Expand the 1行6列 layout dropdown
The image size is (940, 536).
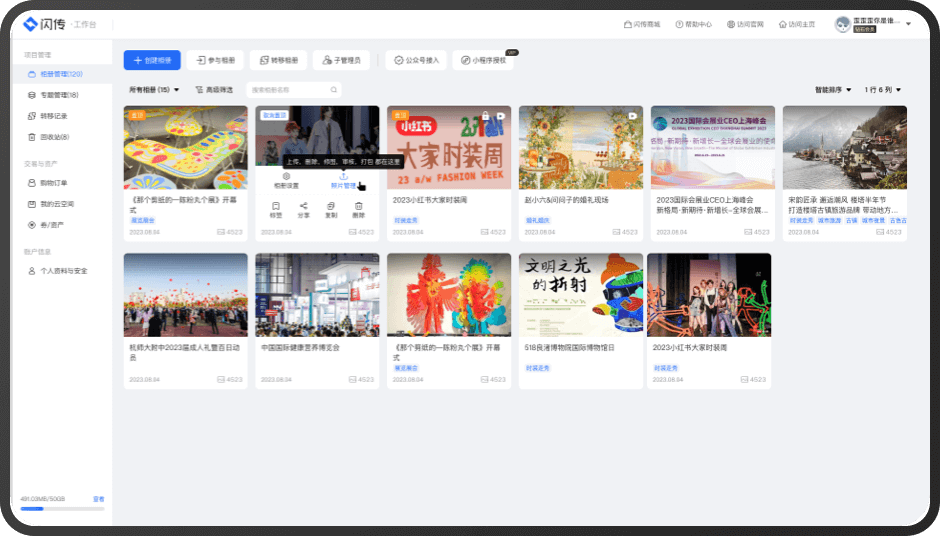pyautogui.click(x=886, y=90)
